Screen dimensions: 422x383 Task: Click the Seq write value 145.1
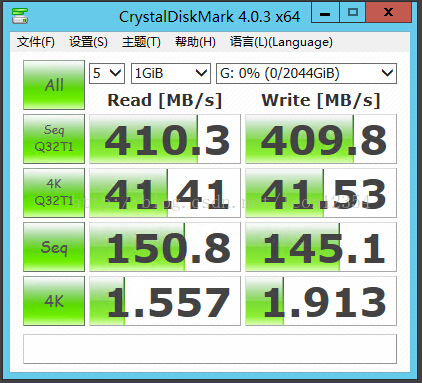(321, 247)
